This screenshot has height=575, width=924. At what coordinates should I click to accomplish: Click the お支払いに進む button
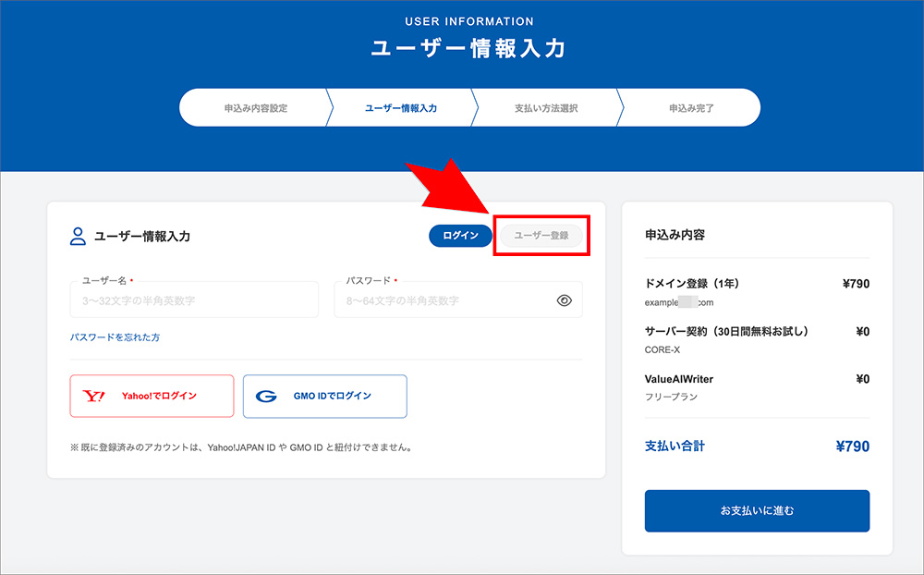(x=757, y=510)
